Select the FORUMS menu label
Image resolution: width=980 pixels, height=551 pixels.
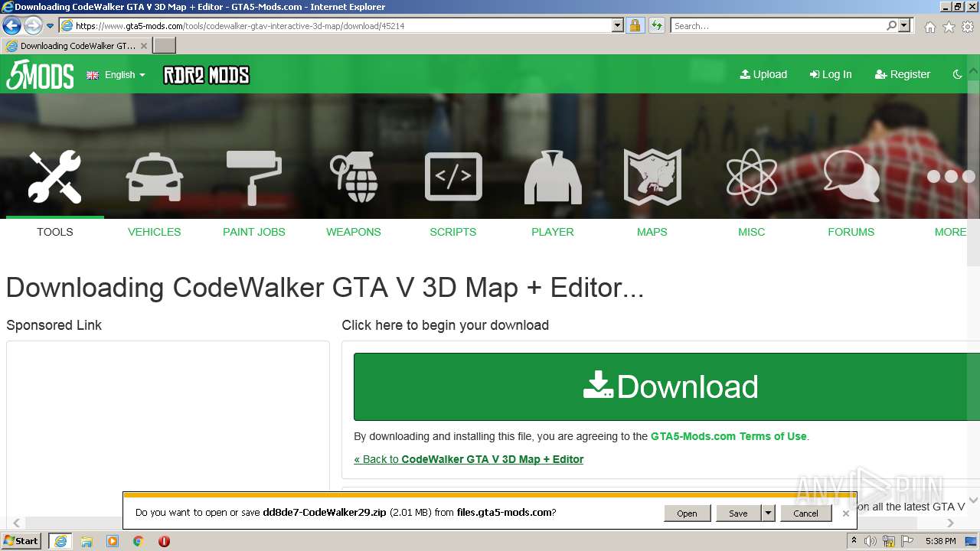coord(851,232)
